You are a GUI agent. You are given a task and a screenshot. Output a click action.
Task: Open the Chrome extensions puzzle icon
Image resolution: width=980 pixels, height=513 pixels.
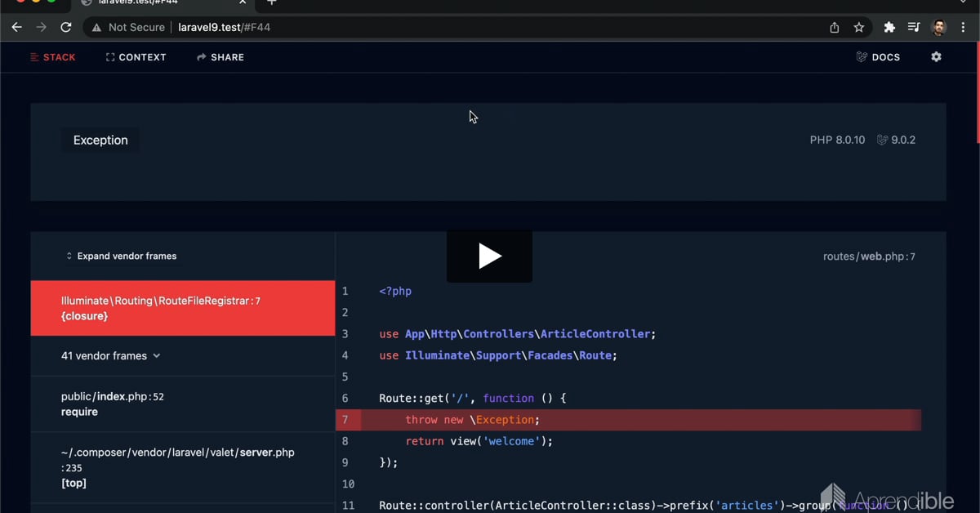(x=889, y=27)
